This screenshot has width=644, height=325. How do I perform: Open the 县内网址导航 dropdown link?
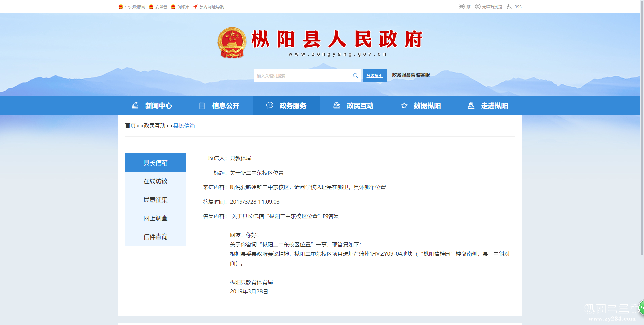coord(212,7)
